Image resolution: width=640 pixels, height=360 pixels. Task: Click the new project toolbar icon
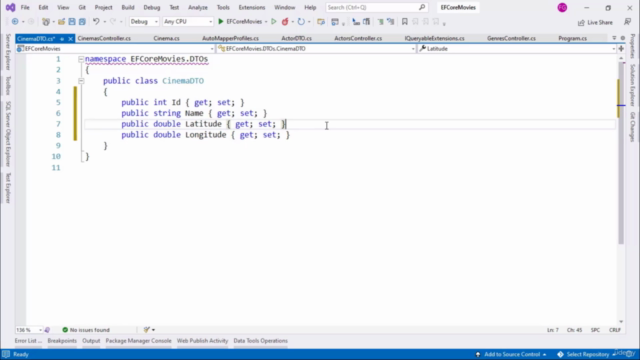coord(46,22)
